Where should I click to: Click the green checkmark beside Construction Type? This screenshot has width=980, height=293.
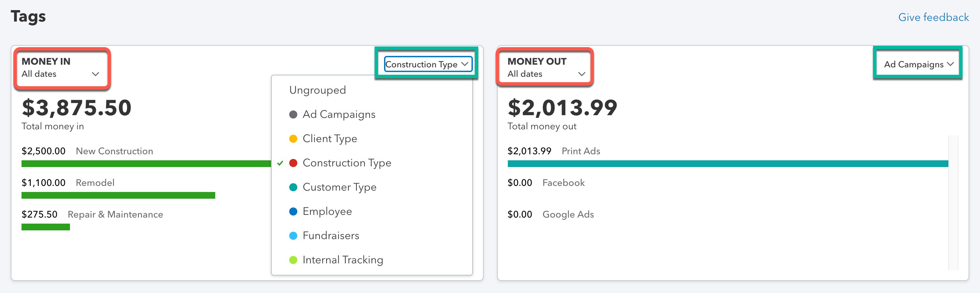280,163
